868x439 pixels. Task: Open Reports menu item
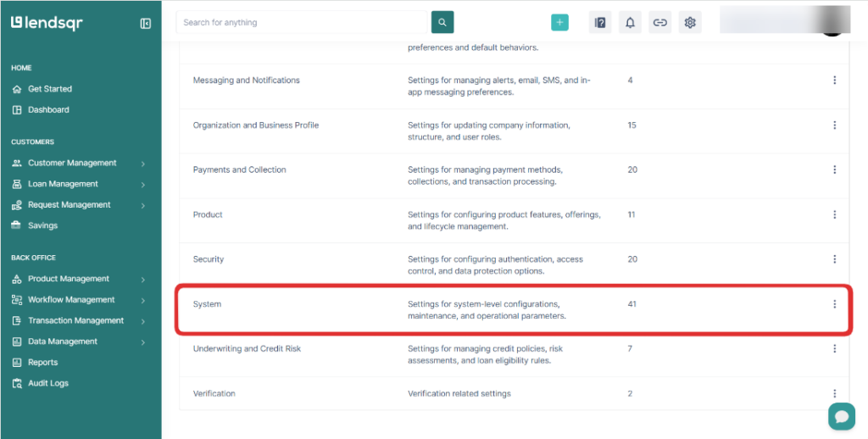coord(42,362)
